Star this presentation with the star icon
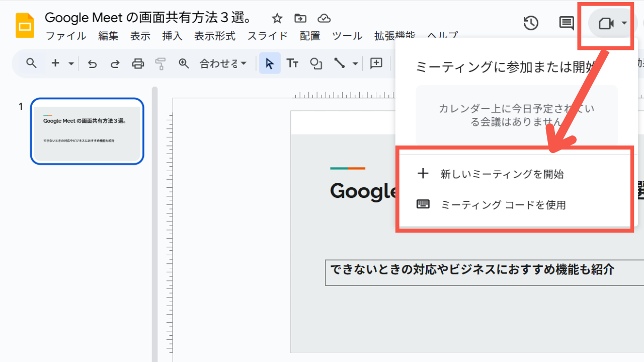The image size is (644, 362). 277,19
